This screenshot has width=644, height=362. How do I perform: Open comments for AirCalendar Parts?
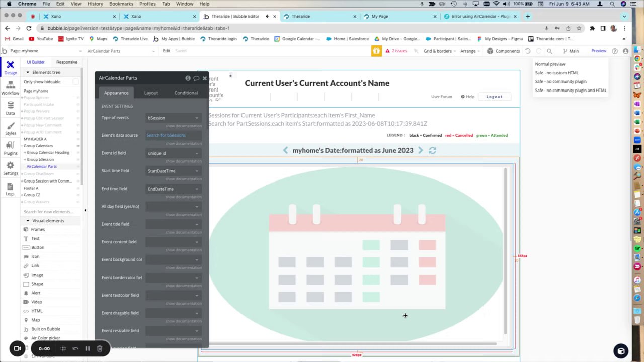pos(196,78)
